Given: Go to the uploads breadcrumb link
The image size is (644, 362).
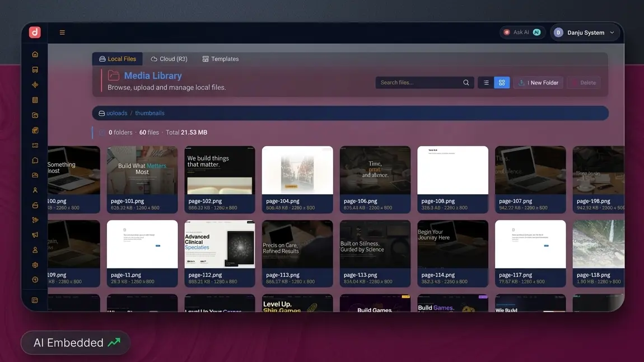Looking at the screenshot, I should pos(116,113).
